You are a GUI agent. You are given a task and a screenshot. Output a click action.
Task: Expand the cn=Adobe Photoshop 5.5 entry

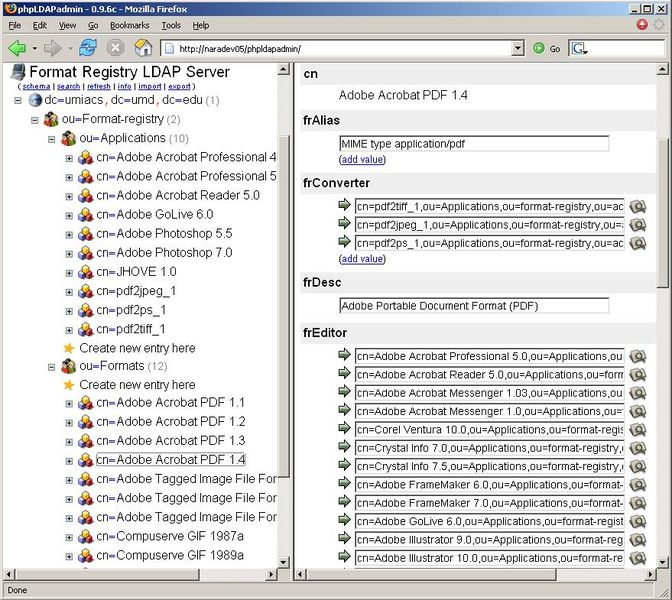click(x=69, y=233)
